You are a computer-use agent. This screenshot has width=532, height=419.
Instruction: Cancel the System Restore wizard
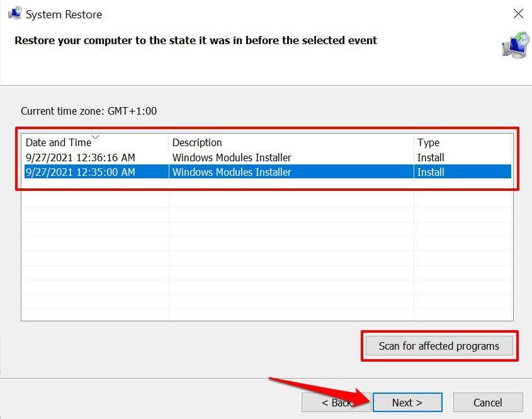488,403
